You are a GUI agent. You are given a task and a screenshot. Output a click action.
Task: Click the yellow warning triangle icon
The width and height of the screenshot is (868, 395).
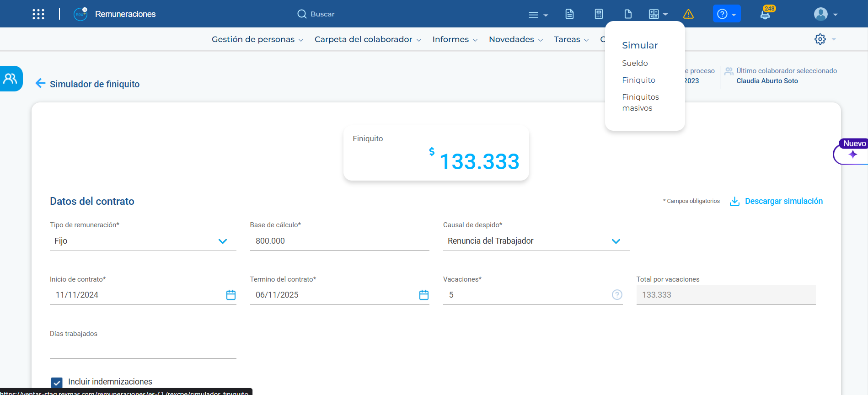(688, 14)
